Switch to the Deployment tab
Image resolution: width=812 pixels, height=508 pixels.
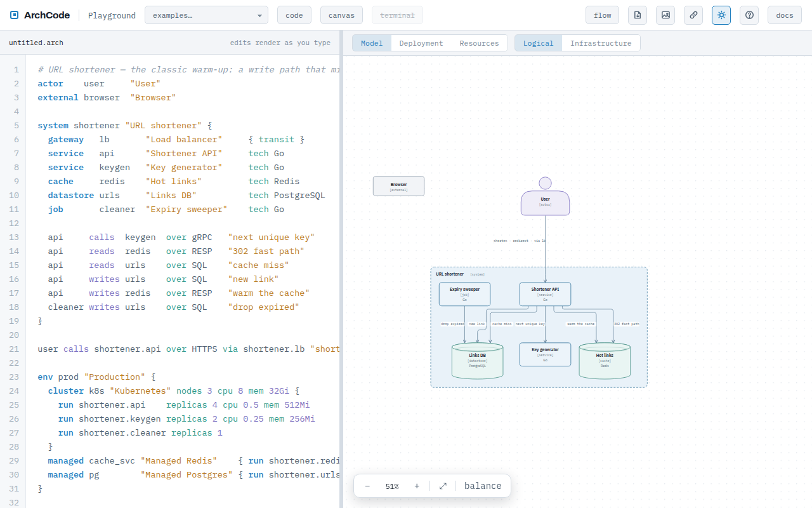[421, 43]
